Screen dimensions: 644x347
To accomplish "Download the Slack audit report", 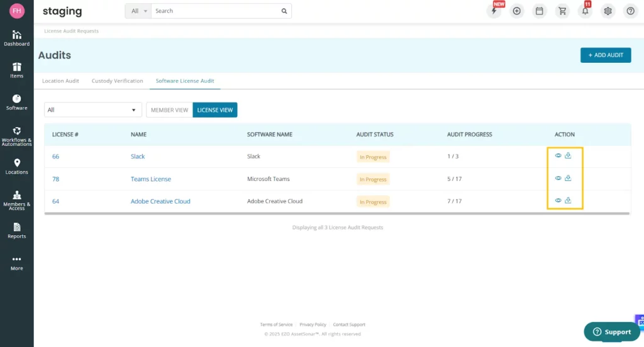I will click(568, 156).
